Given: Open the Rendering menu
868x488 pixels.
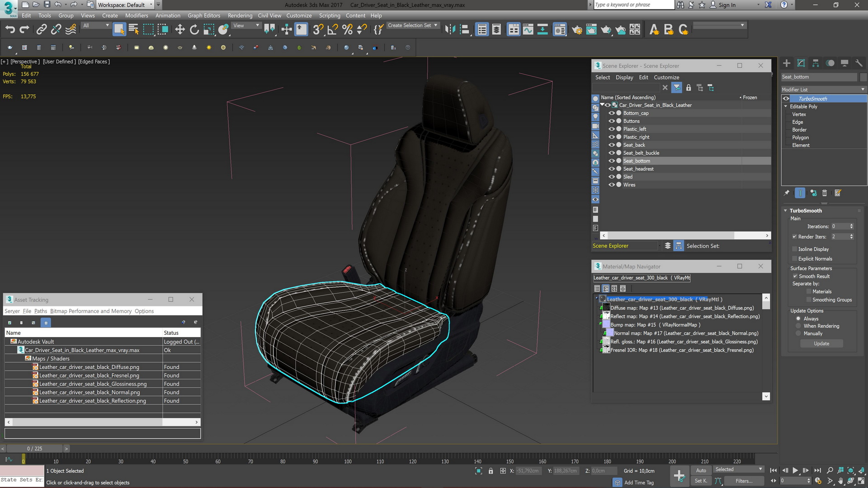Looking at the screenshot, I should coord(240,15).
